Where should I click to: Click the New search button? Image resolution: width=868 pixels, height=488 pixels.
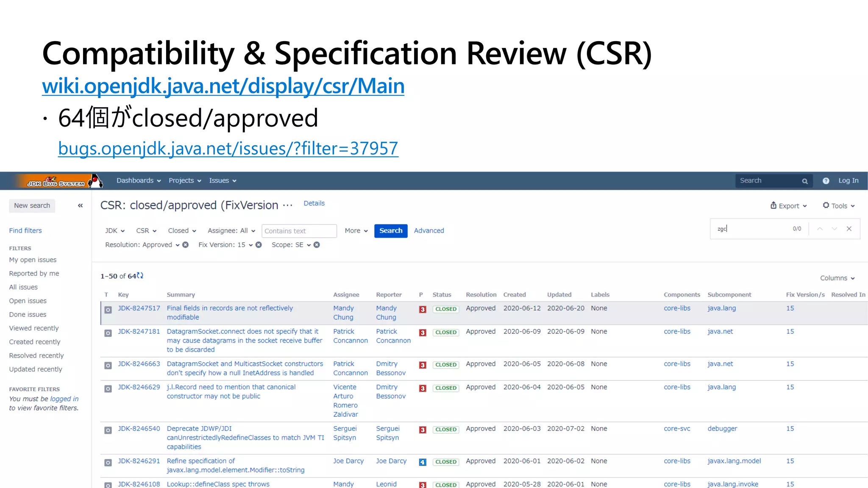[32, 206]
